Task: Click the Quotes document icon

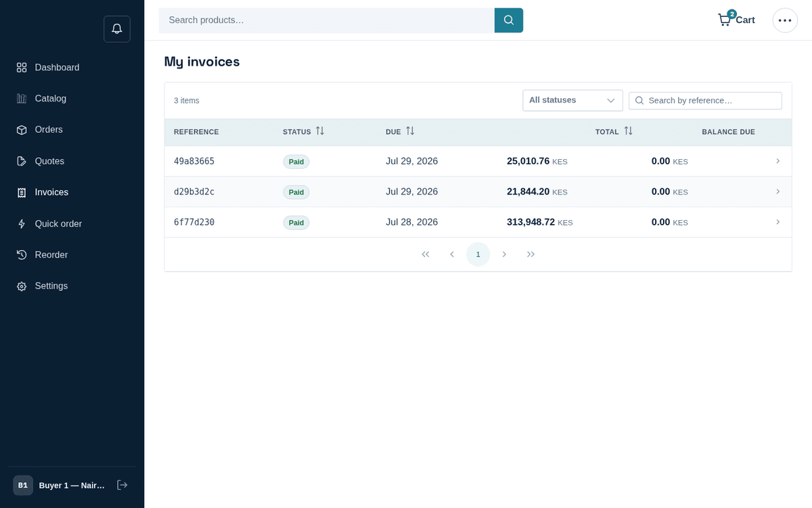Action: tap(22, 161)
